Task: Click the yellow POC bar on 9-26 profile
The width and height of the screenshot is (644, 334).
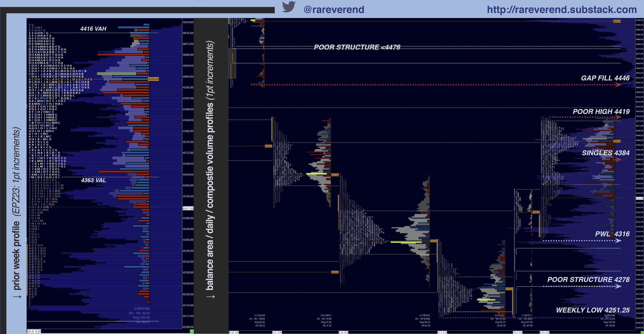Action: (406, 242)
